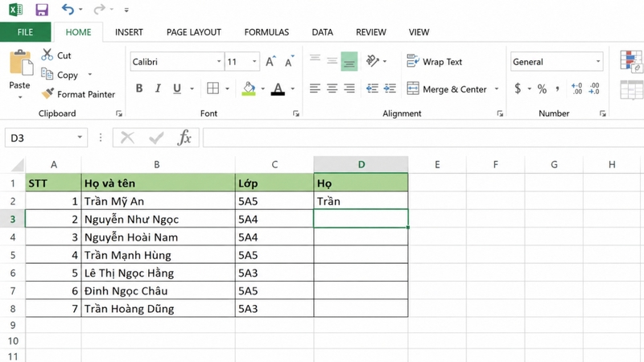The height and width of the screenshot is (362, 644).
Task: Click Decrease Decimal icon
Action: click(x=594, y=88)
